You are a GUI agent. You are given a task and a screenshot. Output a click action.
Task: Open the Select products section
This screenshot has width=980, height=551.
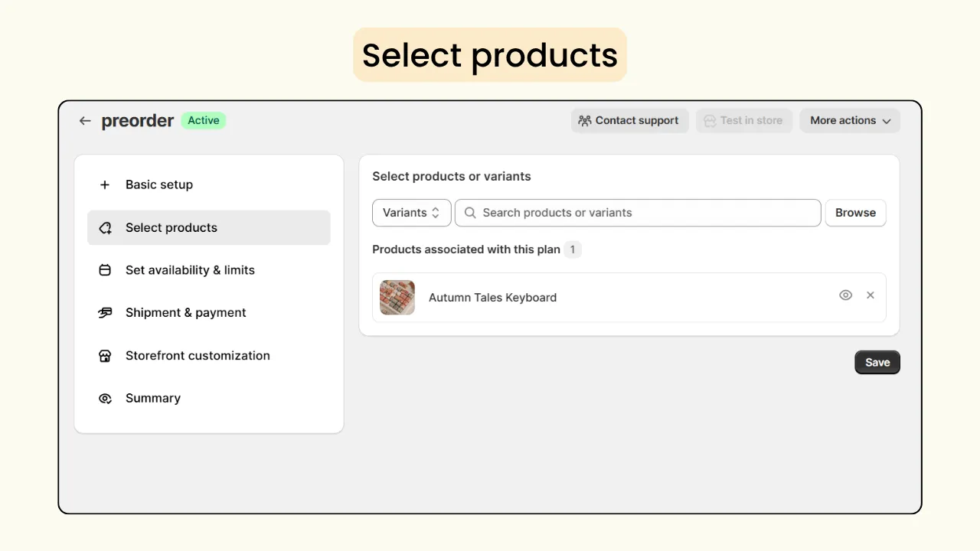pyautogui.click(x=171, y=227)
